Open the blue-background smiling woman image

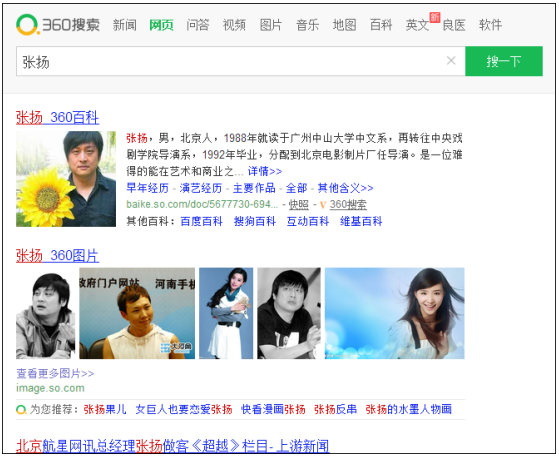pos(395,313)
